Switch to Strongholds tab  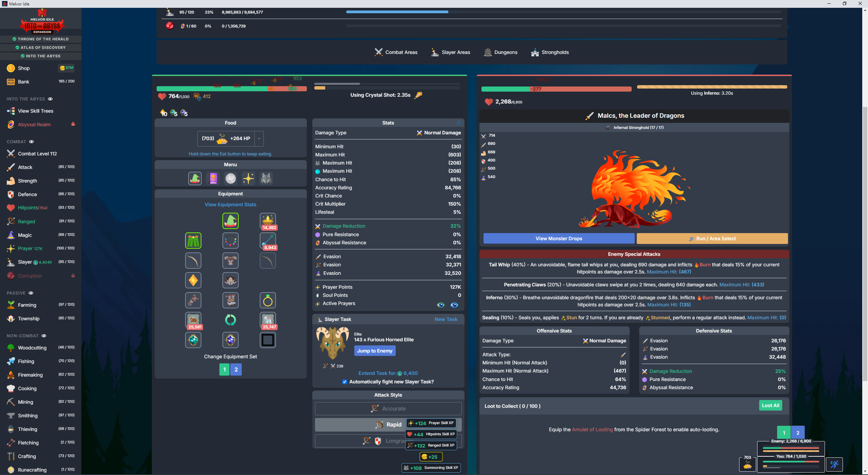(550, 52)
